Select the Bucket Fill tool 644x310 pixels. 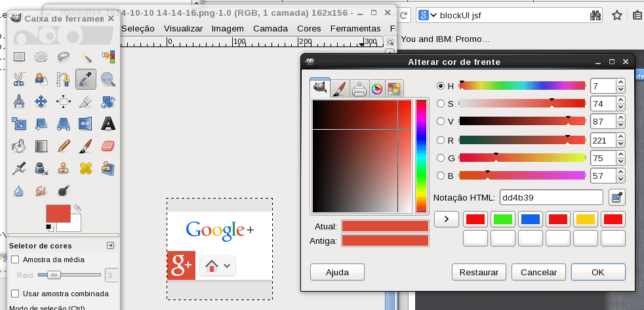pos(19,145)
